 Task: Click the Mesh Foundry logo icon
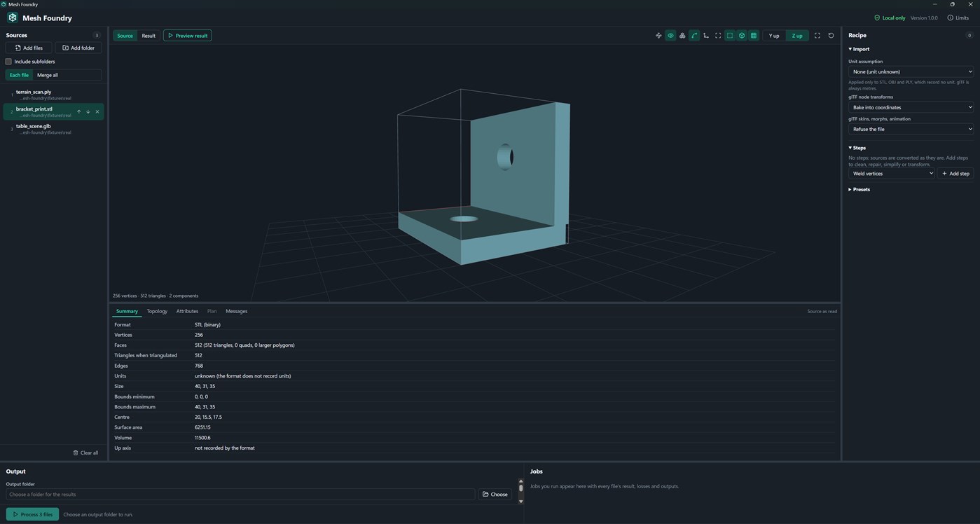click(13, 18)
